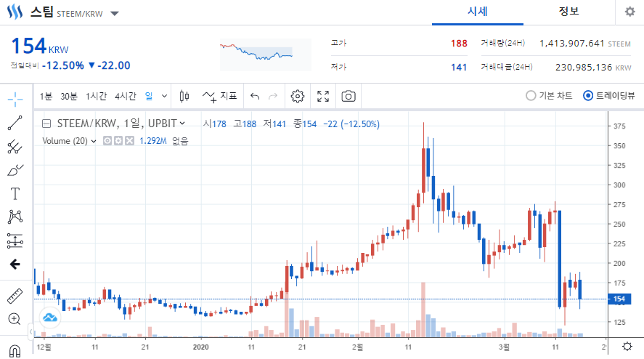
Task: Expand the time interval dropdown arrow
Action: tap(164, 96)
